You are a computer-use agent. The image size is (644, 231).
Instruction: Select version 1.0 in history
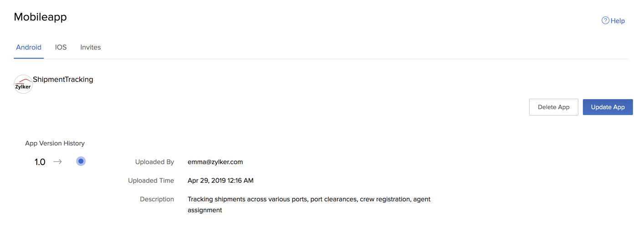pyautogui.click(x=40, y=162)
